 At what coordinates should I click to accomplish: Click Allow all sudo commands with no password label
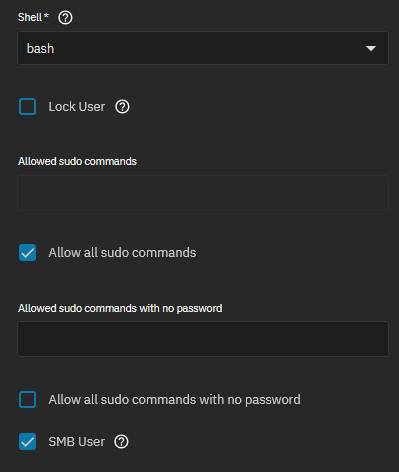click(x=175, y=400)
